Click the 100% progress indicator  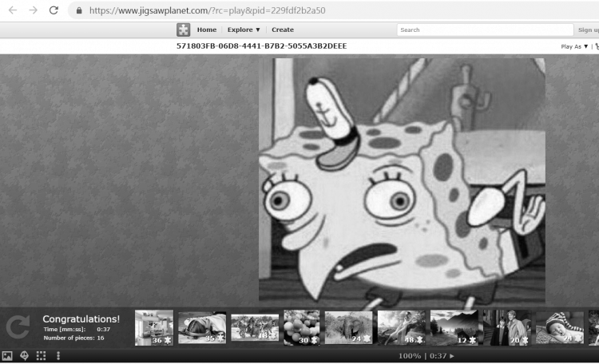click(x=410, y=356)
